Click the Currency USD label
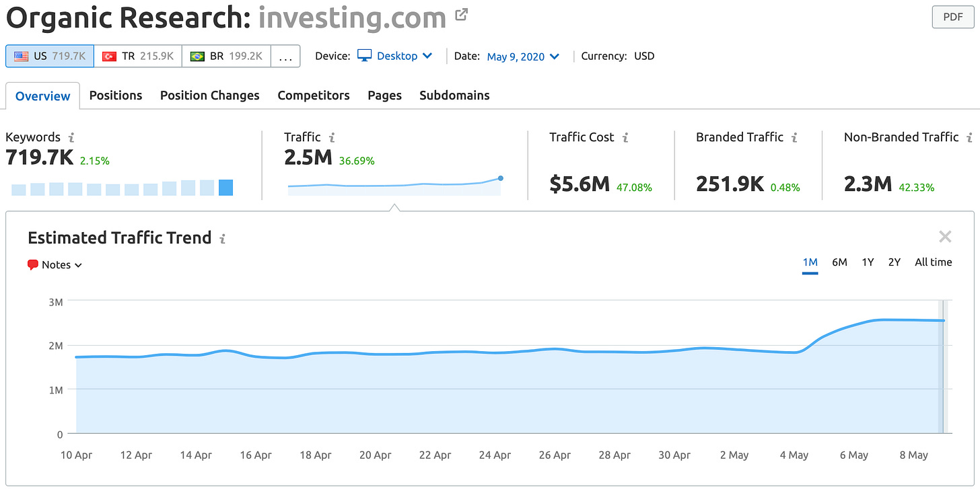 click(619, 57)
